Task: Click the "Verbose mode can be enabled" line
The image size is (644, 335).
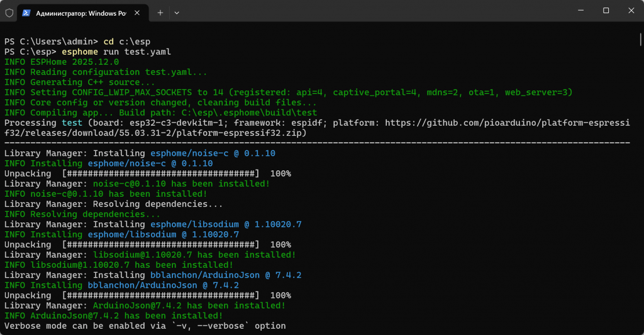Action: click(x=145, y=326)
